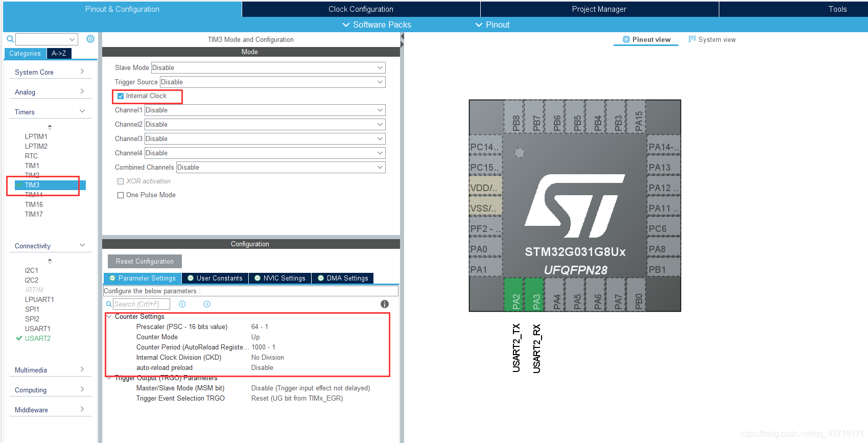This screenshot has height=443, width=868.
Task: Expand the Middleware category
Action: [50, 410]
